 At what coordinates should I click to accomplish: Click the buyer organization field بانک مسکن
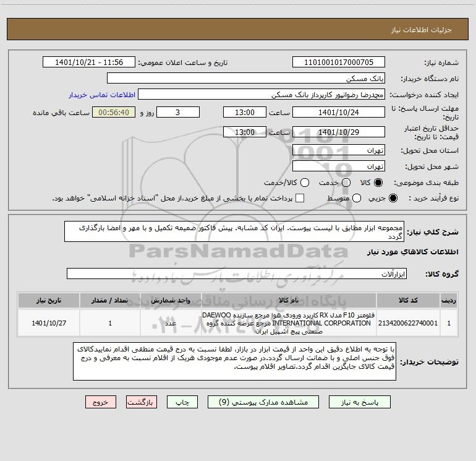point(246,79)
